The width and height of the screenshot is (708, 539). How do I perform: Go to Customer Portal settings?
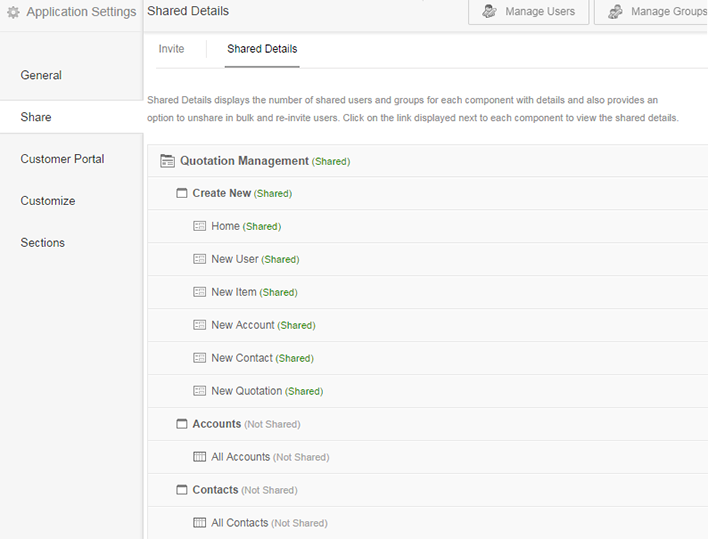pos(62,159)
